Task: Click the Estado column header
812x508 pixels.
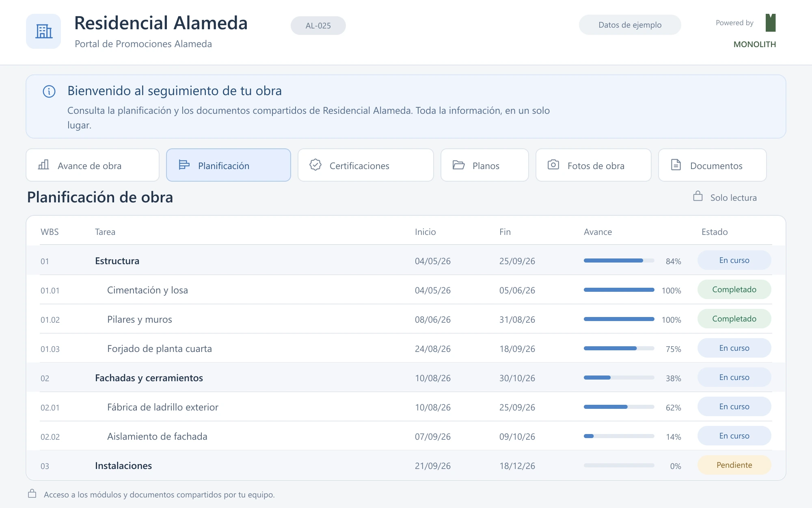Action: [x=715, y=232]
